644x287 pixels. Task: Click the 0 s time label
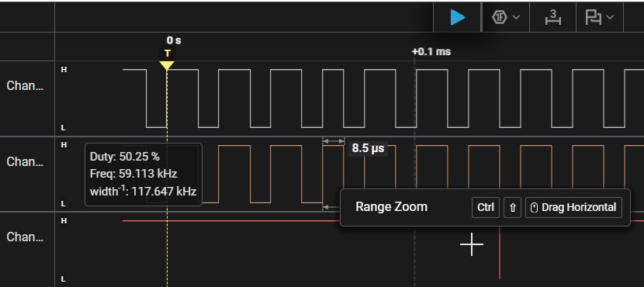click(x=174, y=40)
